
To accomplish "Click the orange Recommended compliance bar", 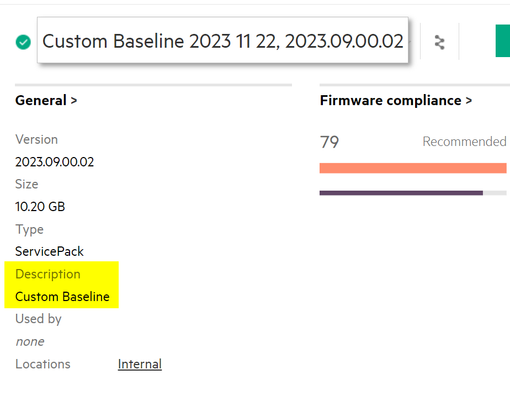I will point(413,168).
